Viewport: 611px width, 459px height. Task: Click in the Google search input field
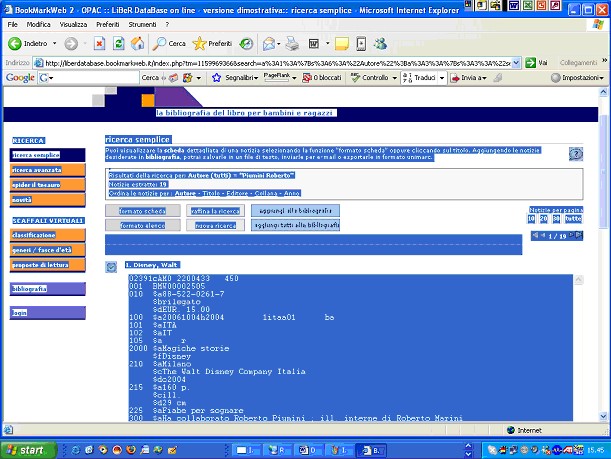96,78
